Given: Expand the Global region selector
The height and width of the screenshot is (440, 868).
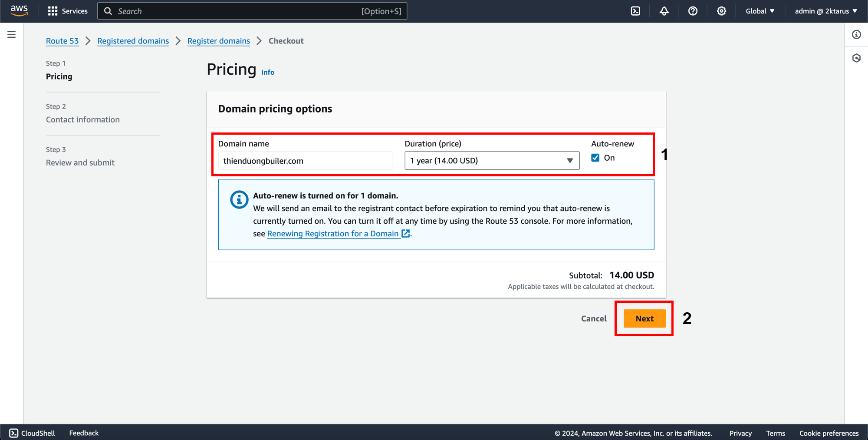Looking at the screenshot, I should (x=760, y=11).
